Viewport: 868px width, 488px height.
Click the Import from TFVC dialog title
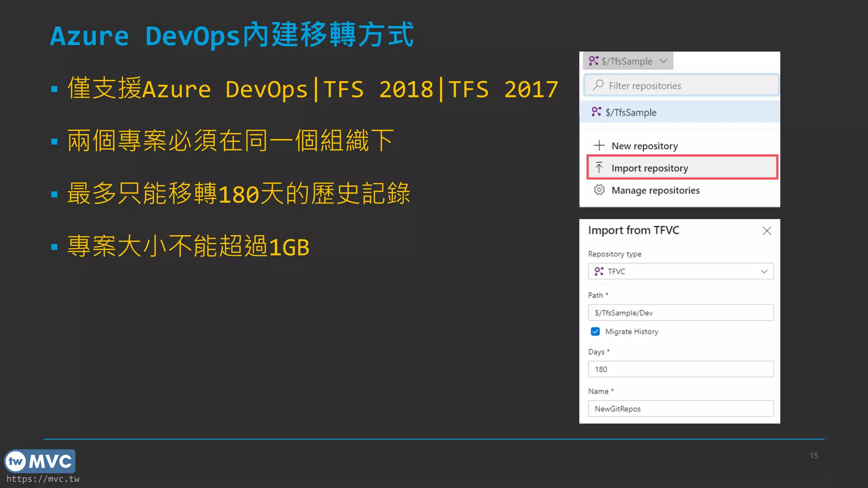pyautogui.click(x=634, y=230)
